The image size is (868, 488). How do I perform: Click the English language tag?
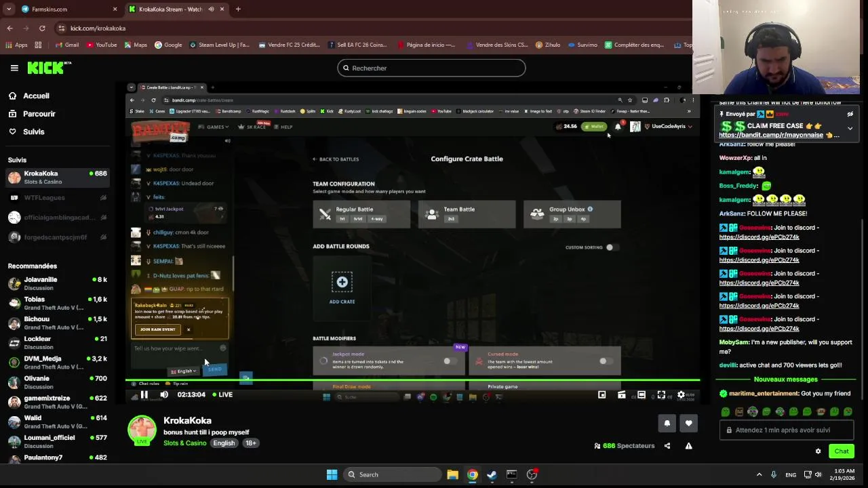(x=224, y=443)
